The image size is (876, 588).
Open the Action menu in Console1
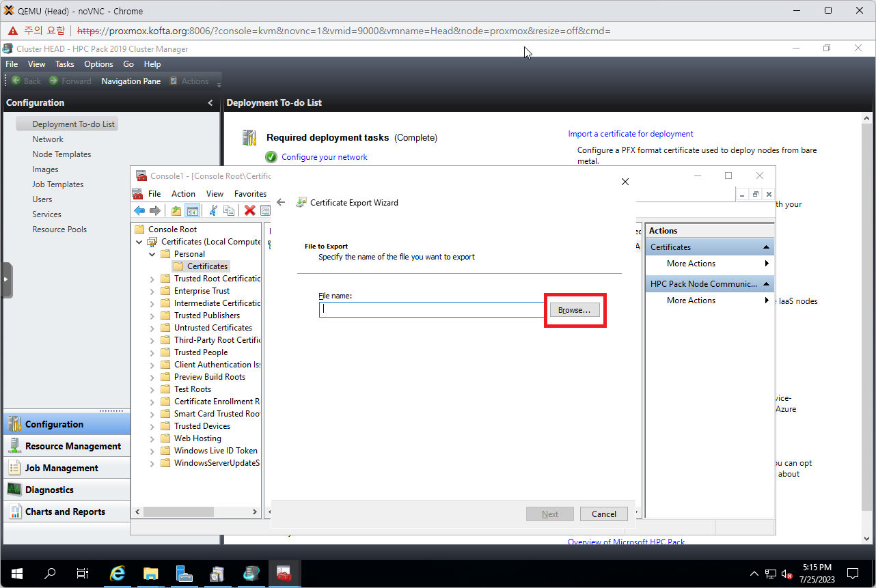[x=183, y=194]
